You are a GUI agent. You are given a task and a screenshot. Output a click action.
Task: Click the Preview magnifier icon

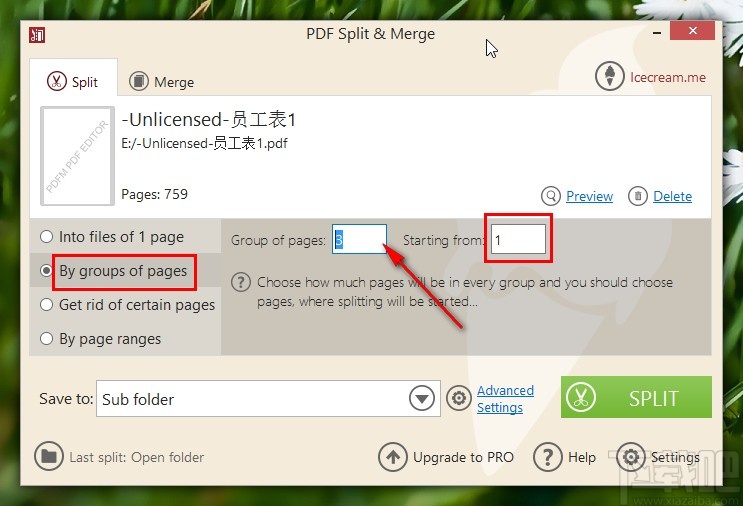[x=551, y=196]
